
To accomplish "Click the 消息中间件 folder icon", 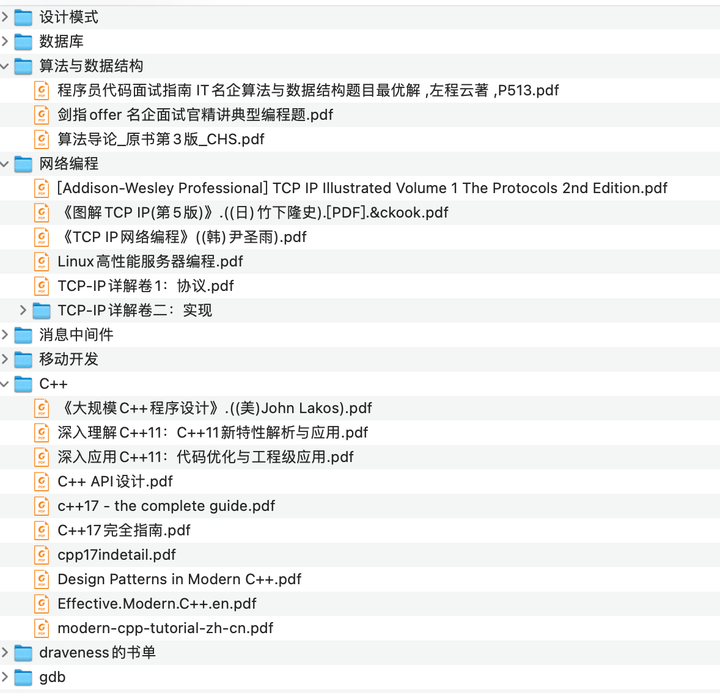I will pos(23,335).
